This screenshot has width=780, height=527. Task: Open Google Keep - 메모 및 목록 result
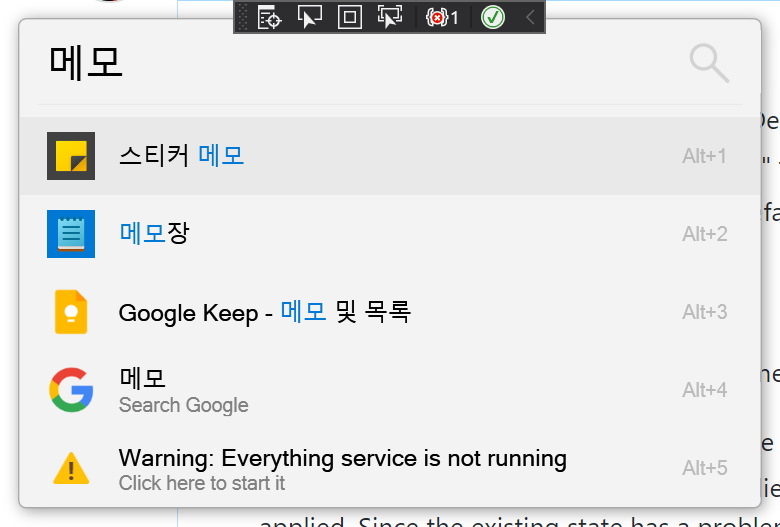tap(390, 312)
